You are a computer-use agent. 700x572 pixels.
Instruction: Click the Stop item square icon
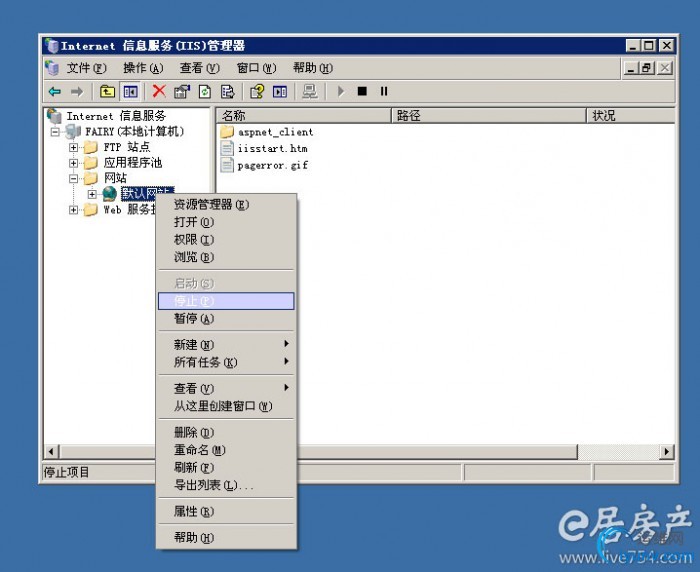point(362,91)
